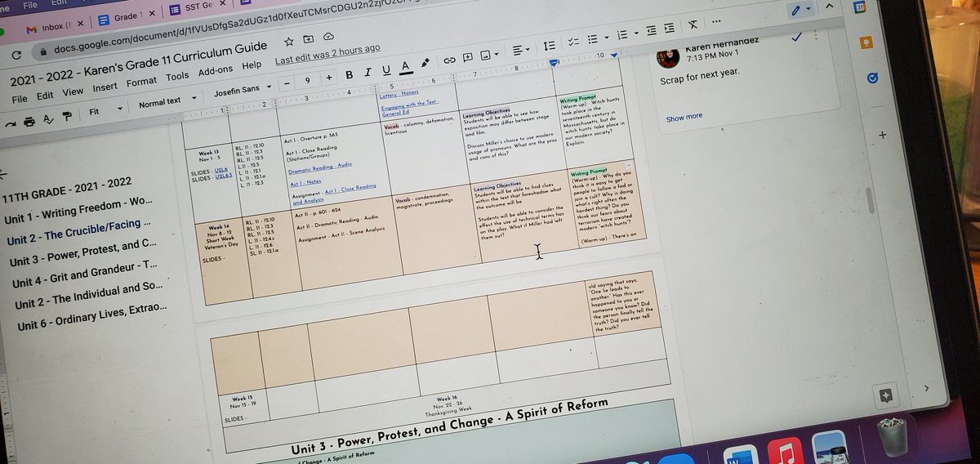This screenshot has height=464, width=980.
Task: Decrease the paragraph indent
Action: click(x=652, y=30)
